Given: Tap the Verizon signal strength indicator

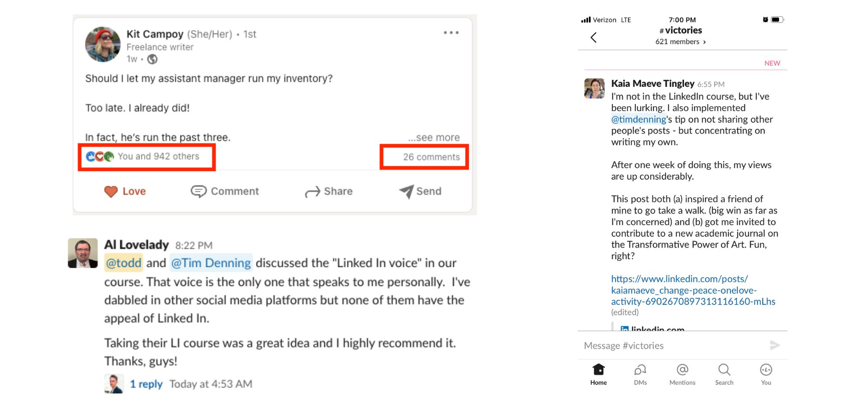Looking at the screenshot, I should tap(586, 20).
